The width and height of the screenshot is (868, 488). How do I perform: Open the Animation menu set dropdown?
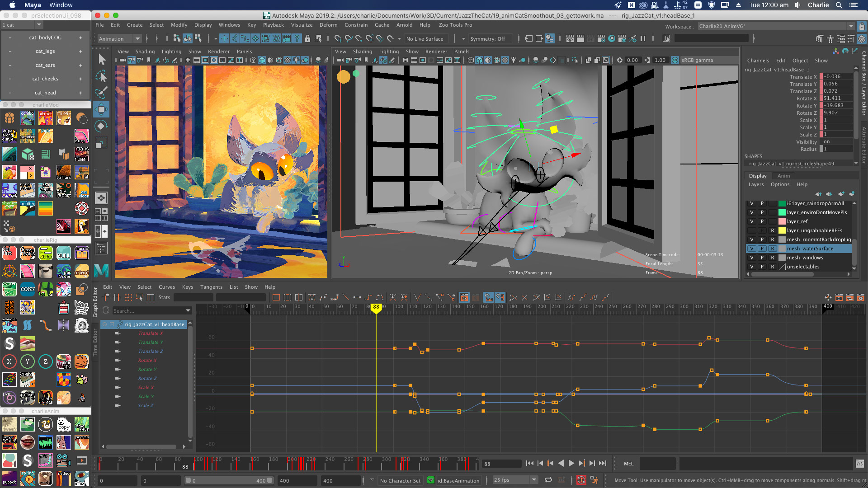[119, 39]
